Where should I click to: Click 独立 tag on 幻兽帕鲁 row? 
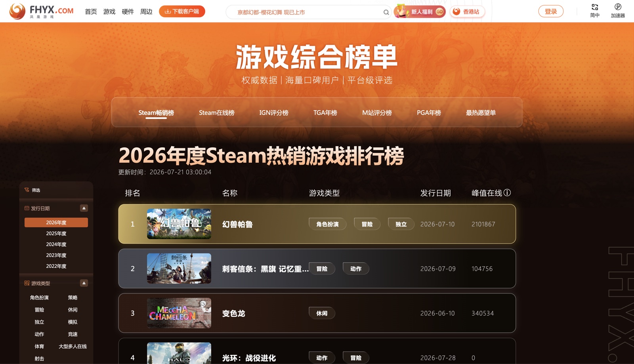[x=401, y=224]
